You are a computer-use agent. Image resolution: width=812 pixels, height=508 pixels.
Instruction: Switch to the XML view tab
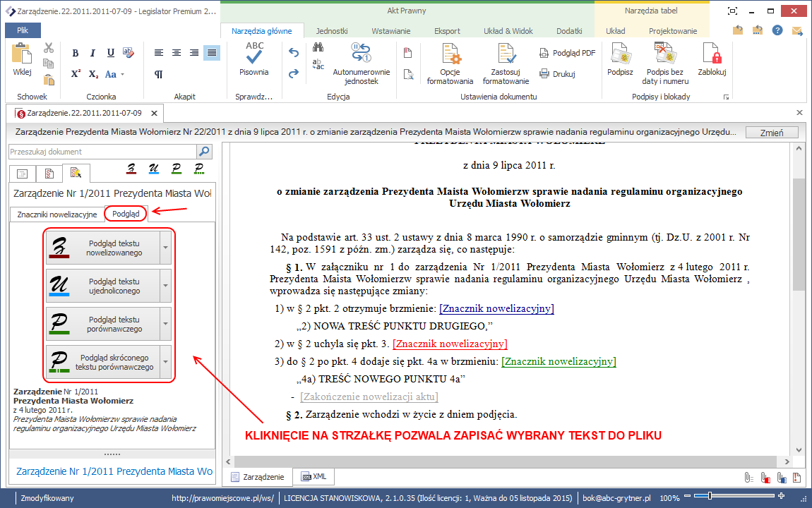coord(314,476)
